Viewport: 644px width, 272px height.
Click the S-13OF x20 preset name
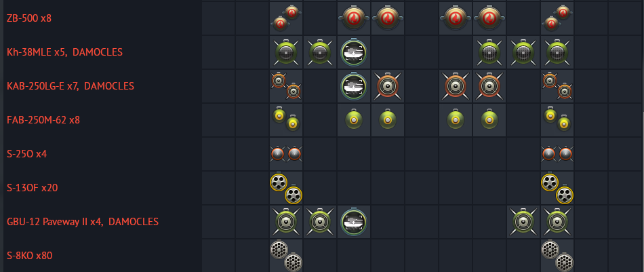(x=32, y=188)
